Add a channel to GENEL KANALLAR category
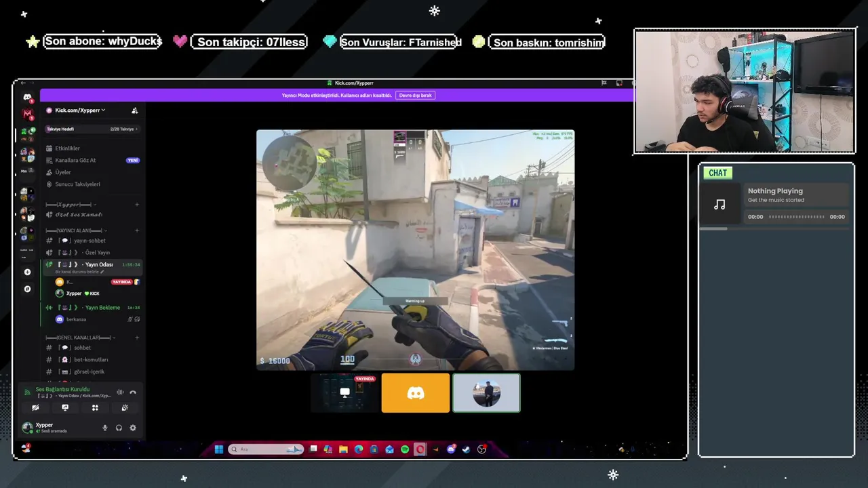The height and width of the screenshot is (488, 868). coord(137,338)
